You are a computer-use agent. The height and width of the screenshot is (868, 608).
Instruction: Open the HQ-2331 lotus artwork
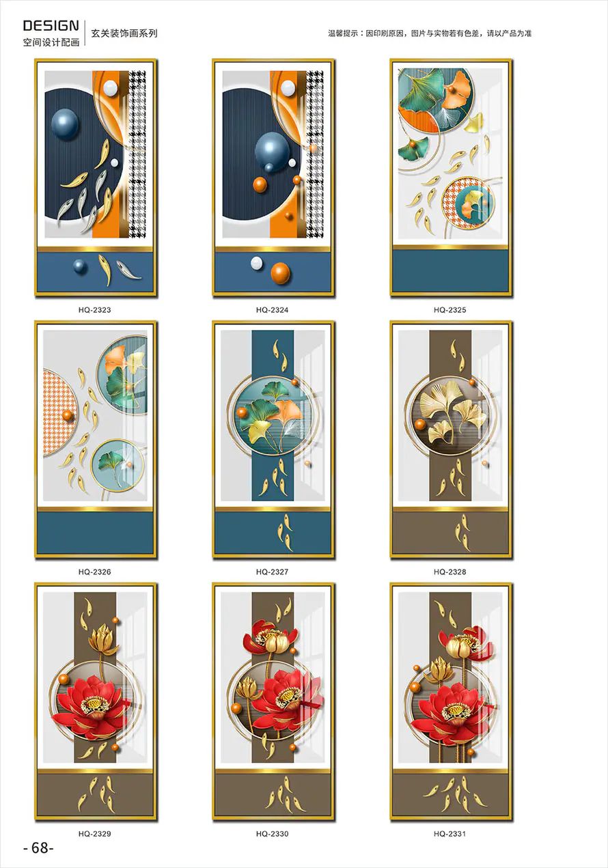point(451,701)
